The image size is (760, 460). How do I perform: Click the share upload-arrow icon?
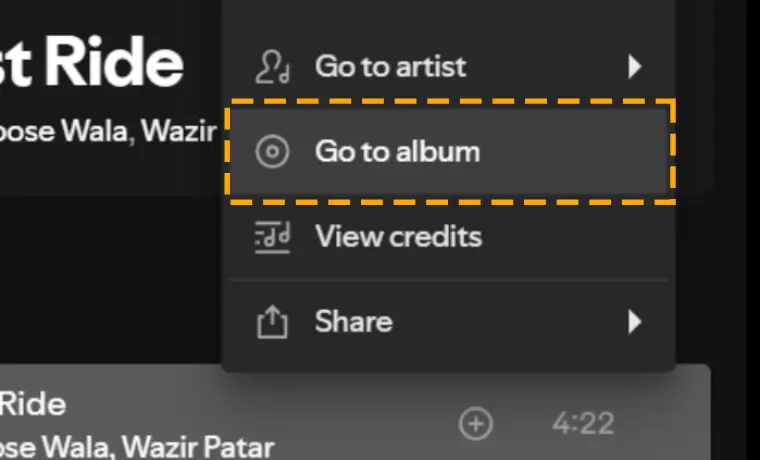pos(272,321)
